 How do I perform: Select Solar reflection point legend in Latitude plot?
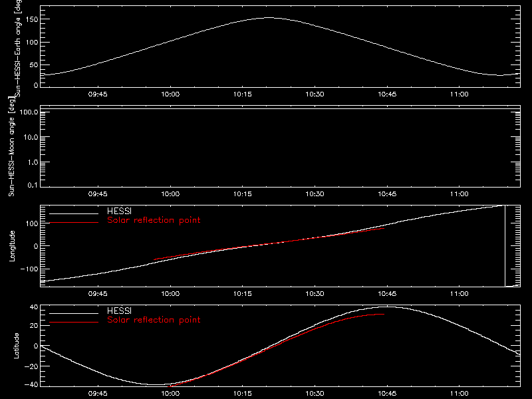coord(154,320)
